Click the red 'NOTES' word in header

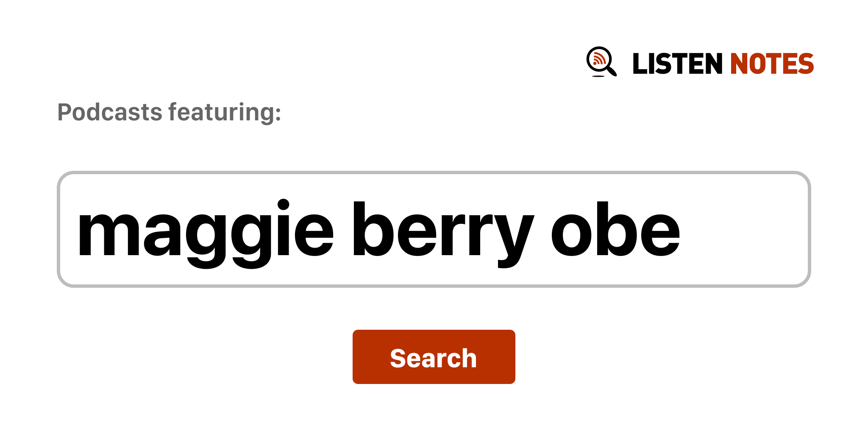(772, 64)
